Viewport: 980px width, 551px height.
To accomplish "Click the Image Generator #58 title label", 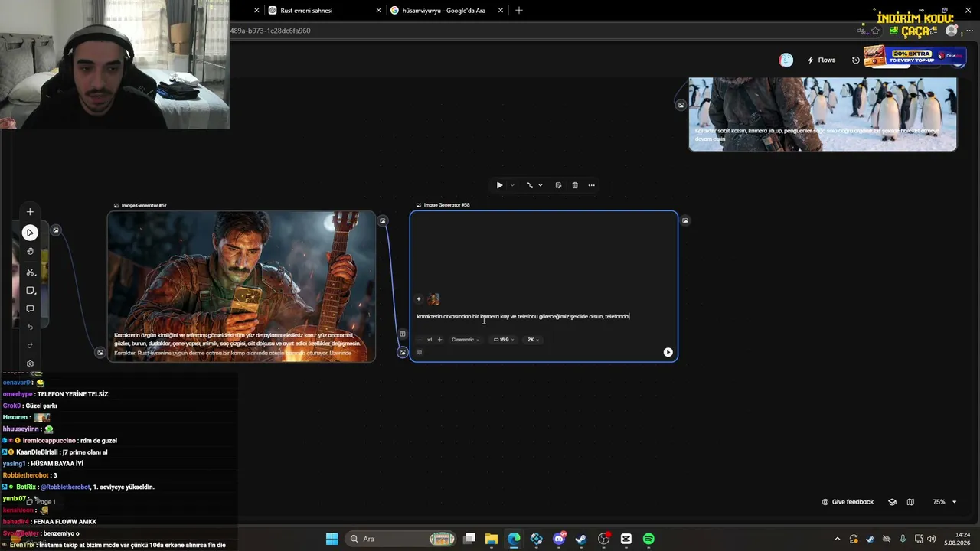I will 447,205.
